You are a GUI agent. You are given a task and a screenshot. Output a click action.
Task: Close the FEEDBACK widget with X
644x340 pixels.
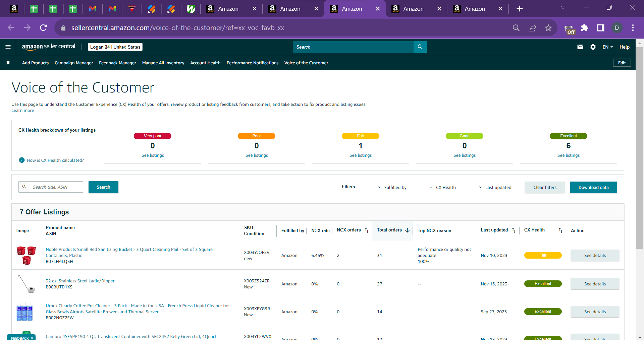(32, 338)
